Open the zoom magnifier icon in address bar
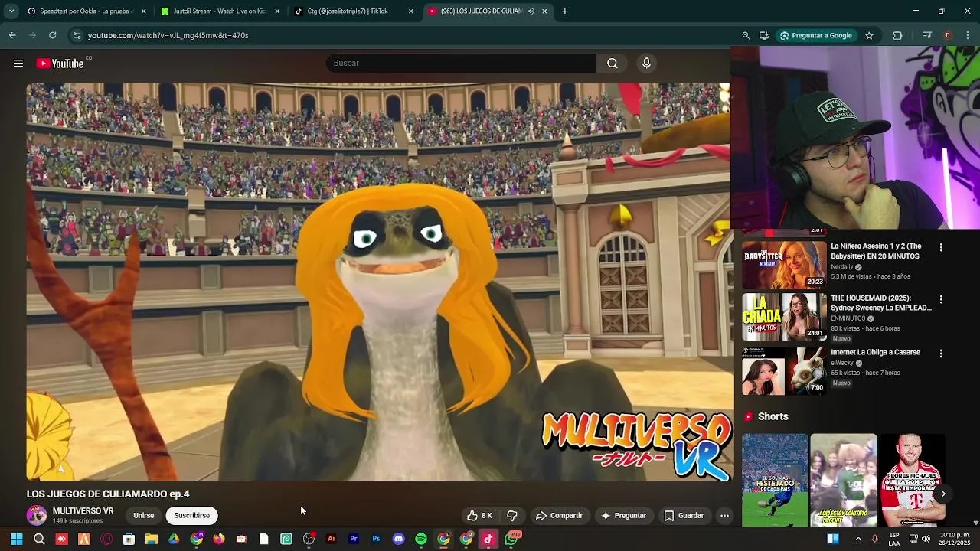980x551 pixels. pyautogui.click(x=746, y=35)
